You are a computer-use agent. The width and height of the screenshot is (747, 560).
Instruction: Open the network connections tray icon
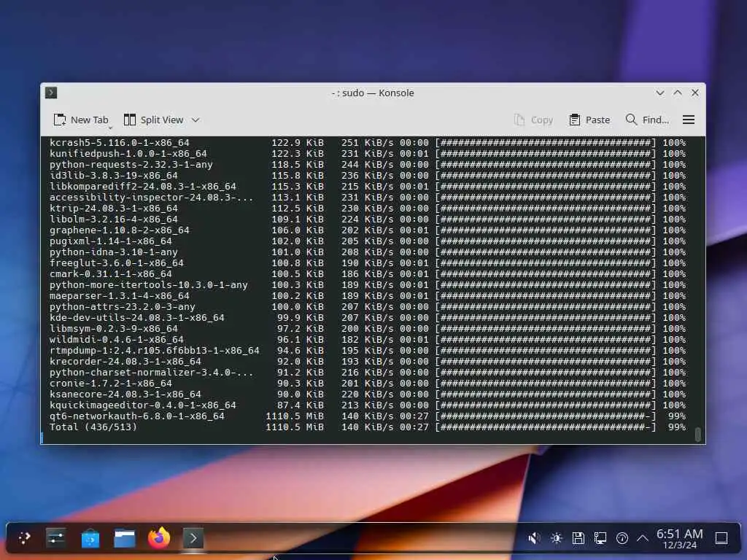coord(600,538)
